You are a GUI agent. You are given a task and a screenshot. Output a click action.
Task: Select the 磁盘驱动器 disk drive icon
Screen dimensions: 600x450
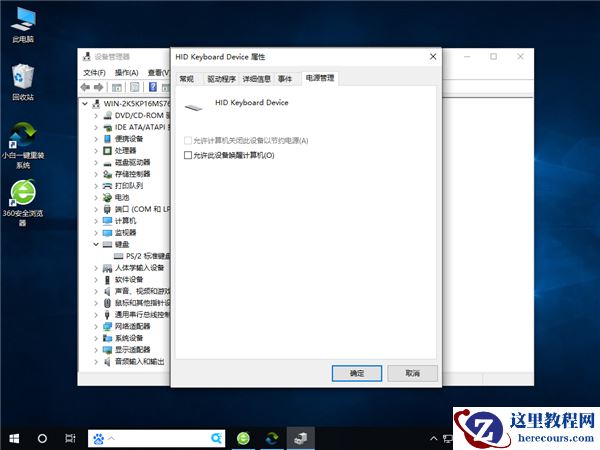point(108,163)
